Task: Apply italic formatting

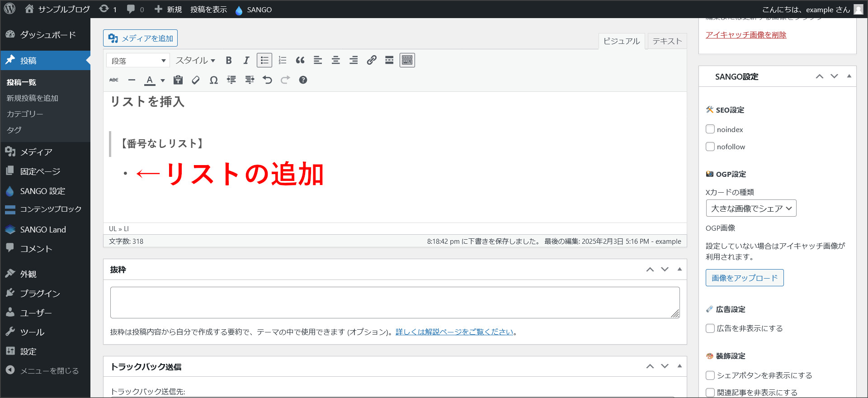Action: (x=246, y=60)
